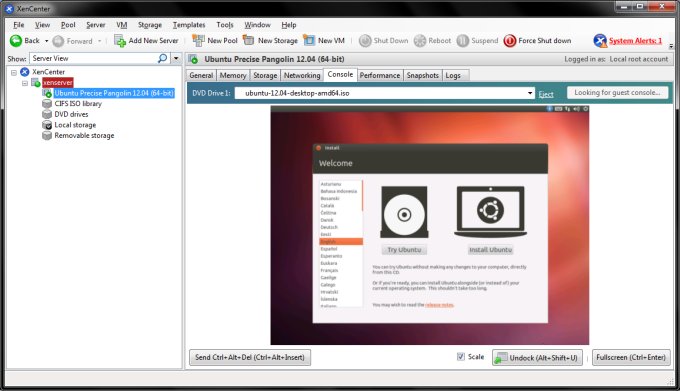Select English in installer language list
This screenshot has width=680, height=391.
pyautogui.click(x=341, y=241)
